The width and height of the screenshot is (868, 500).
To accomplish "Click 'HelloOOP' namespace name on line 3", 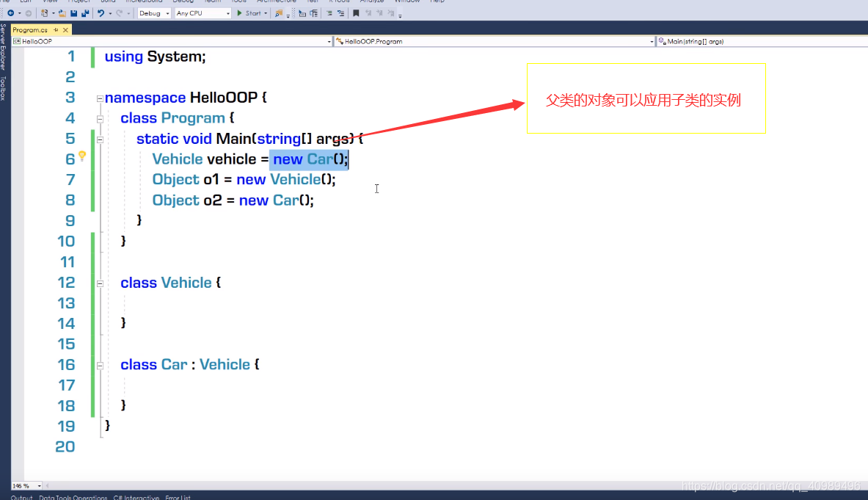I will tap(224, 98).
